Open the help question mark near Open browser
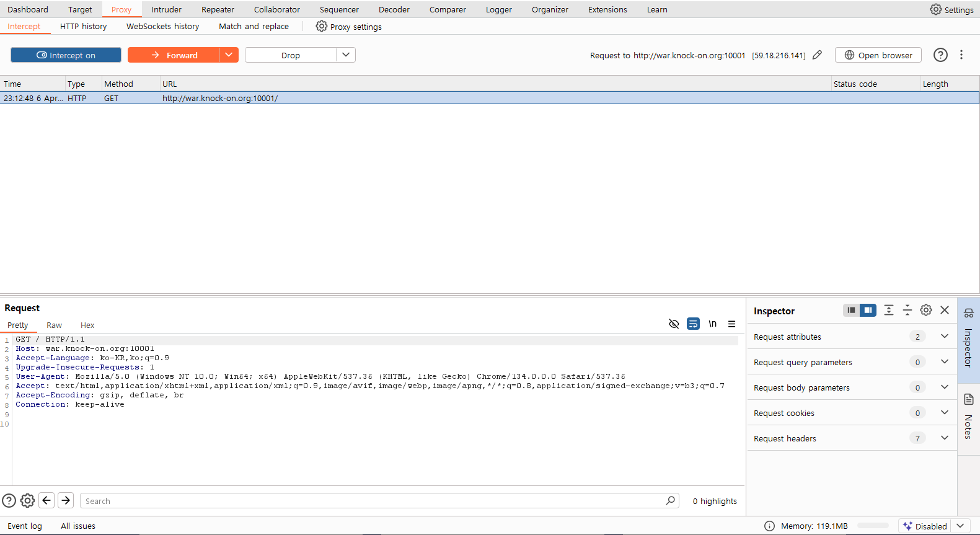Image resolution: width=980 pixels, height=535 pixels. point(940,55)
